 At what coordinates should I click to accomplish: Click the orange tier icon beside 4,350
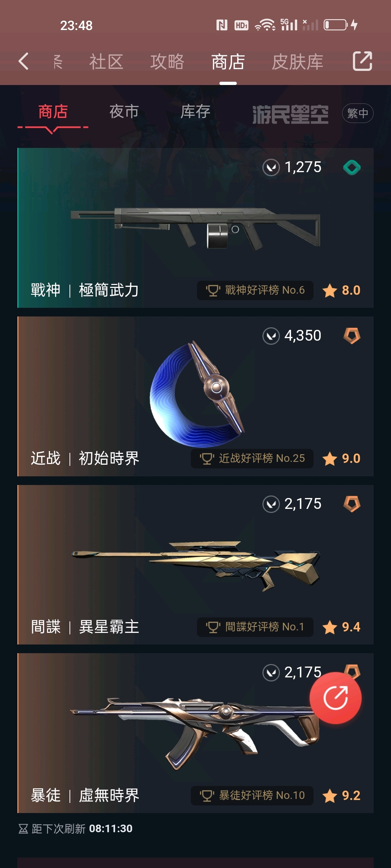click(352, 336)
